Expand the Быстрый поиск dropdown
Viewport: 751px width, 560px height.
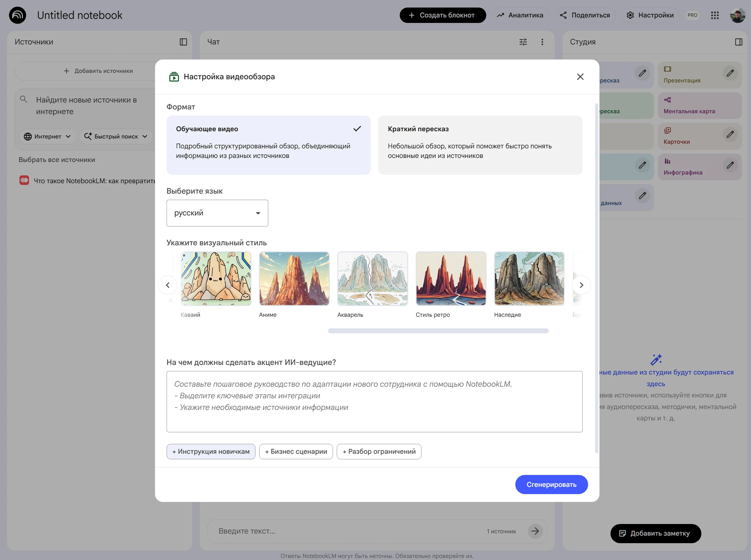click(x=116, y=136)
